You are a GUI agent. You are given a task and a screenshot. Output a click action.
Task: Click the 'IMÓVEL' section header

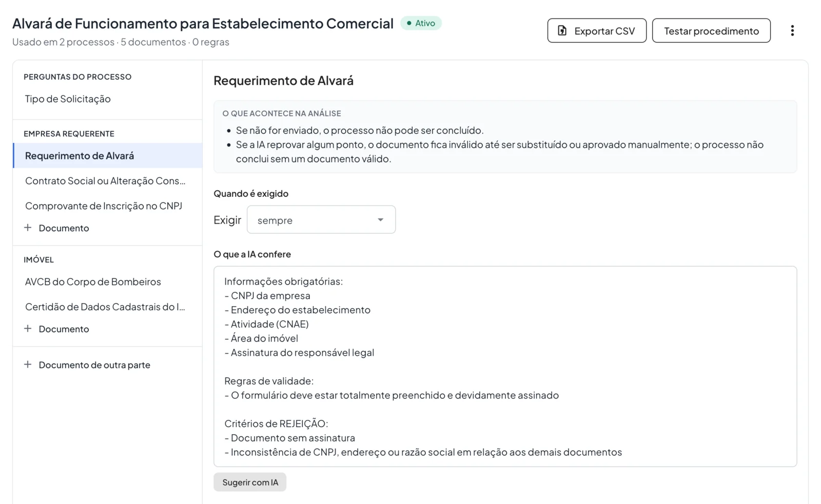38,260
